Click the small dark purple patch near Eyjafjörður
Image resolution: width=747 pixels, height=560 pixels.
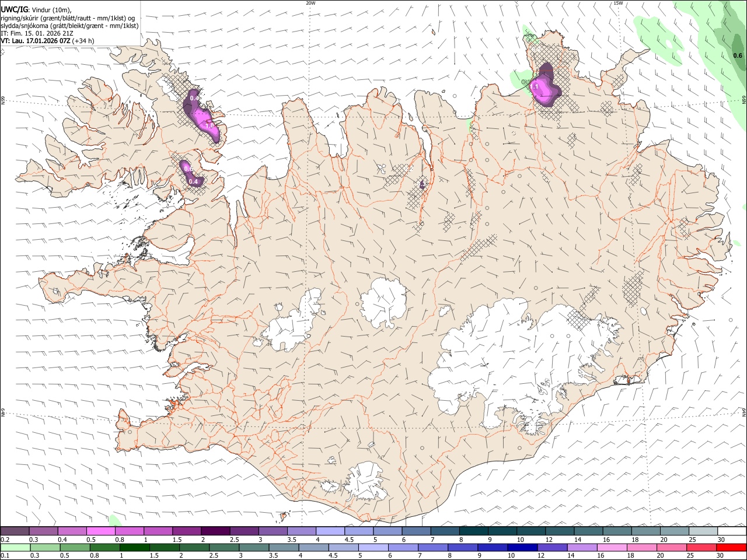423,184
